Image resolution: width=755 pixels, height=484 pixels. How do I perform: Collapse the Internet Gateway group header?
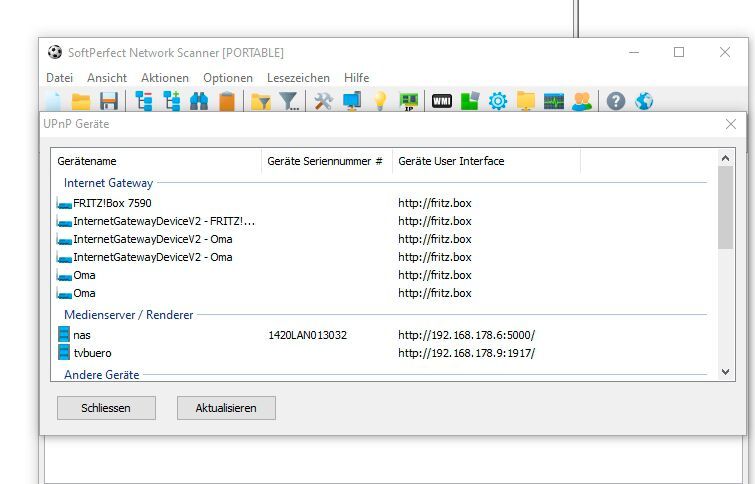click(108, 183)
